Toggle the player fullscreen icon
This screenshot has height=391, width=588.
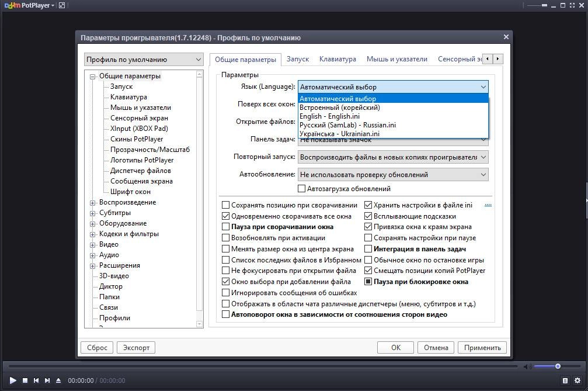[572, 5]
